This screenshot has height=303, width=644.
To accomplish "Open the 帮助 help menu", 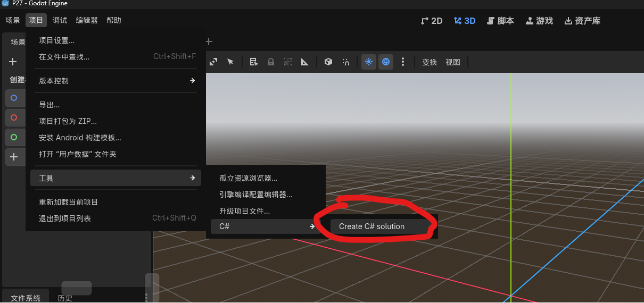I will (x=114, y=20).
